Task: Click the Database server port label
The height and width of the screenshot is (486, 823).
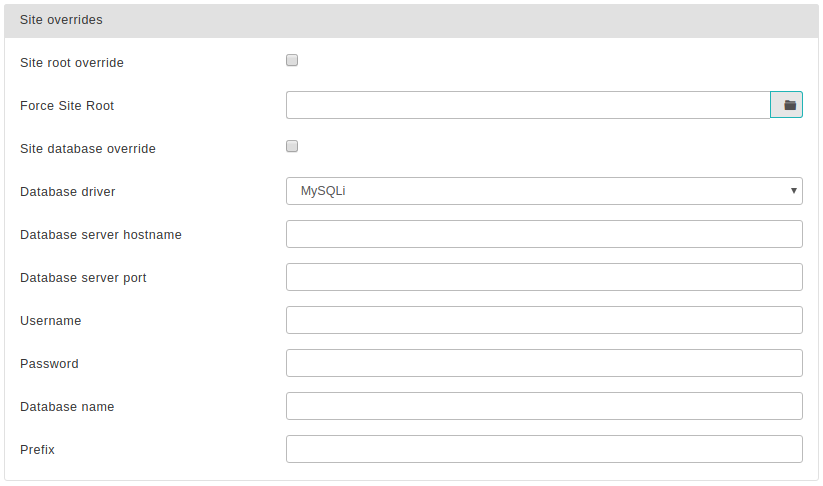Action: click(83, 278)
